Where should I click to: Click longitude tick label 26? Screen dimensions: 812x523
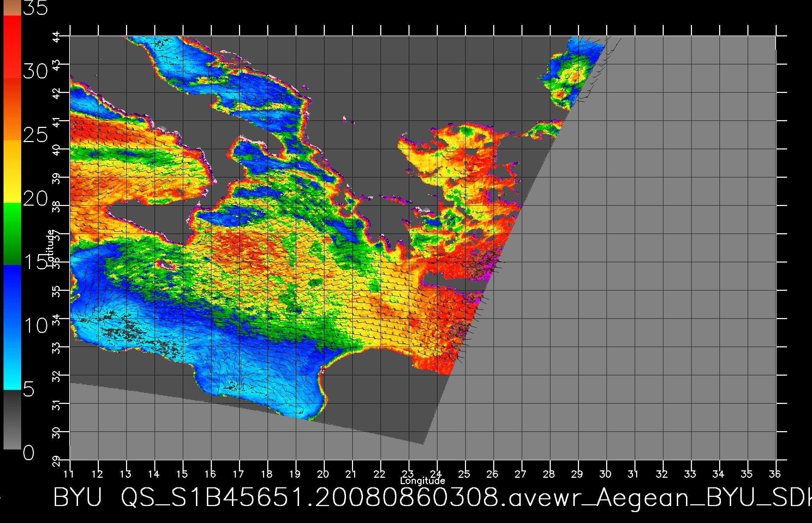point(492,474)
